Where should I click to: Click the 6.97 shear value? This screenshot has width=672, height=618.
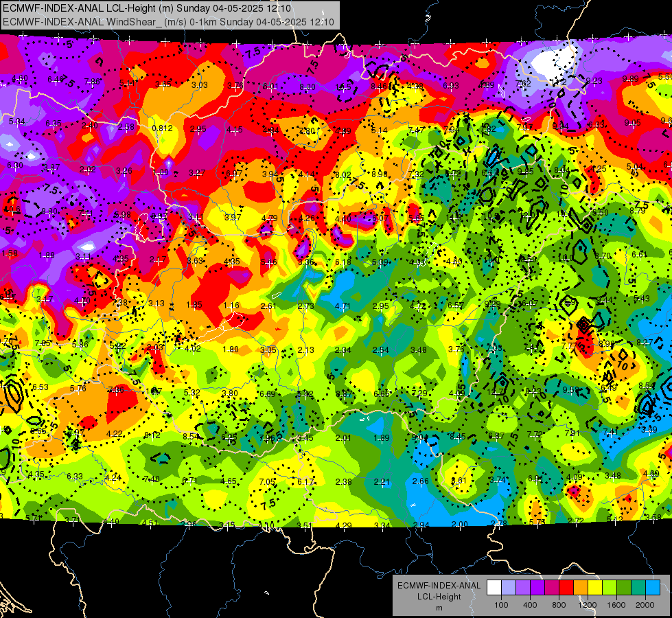(x=234, y=173)
